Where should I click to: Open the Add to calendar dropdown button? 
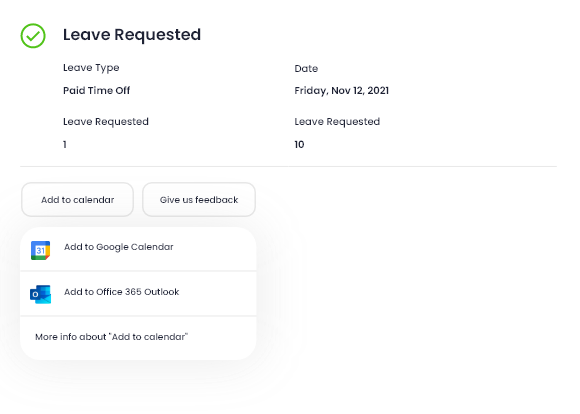77,199
